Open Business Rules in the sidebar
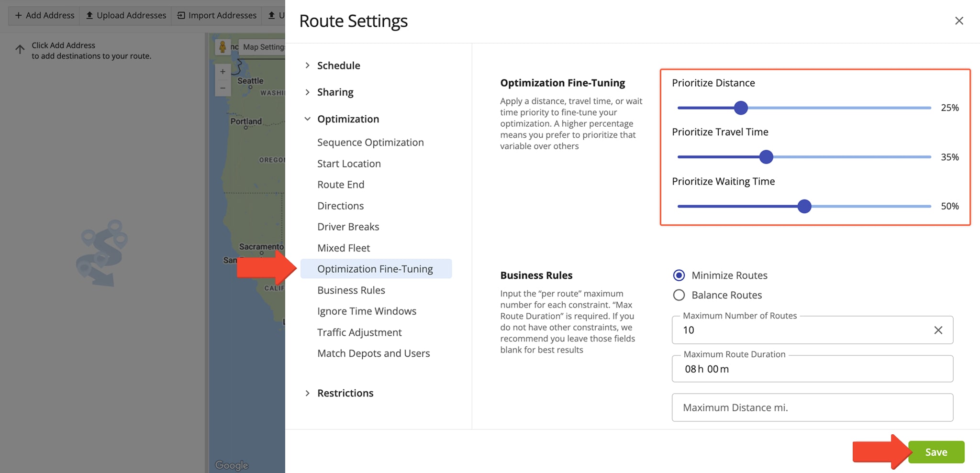Image resolution: width=980 pixels, height=473 pixels. 351,290
